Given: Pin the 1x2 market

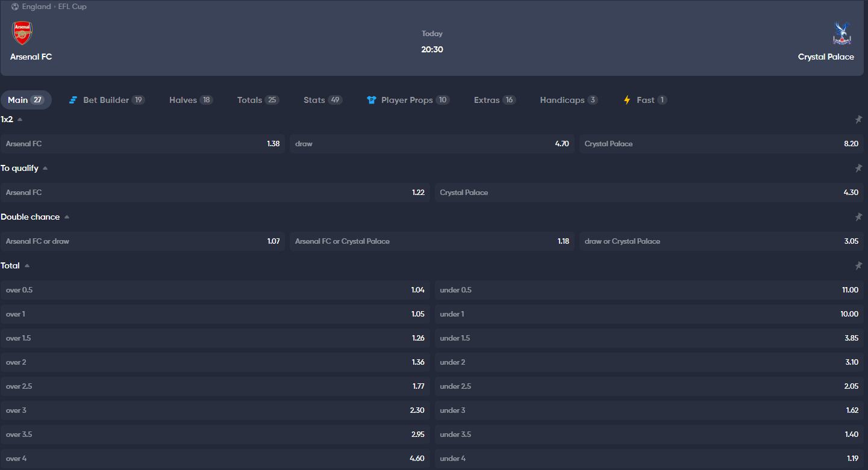Looking at the screenshot, I should [x=858, y=120].
